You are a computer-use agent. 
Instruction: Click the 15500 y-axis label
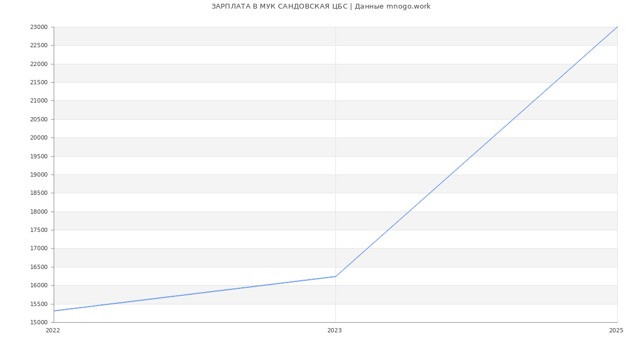click(39, 304)
